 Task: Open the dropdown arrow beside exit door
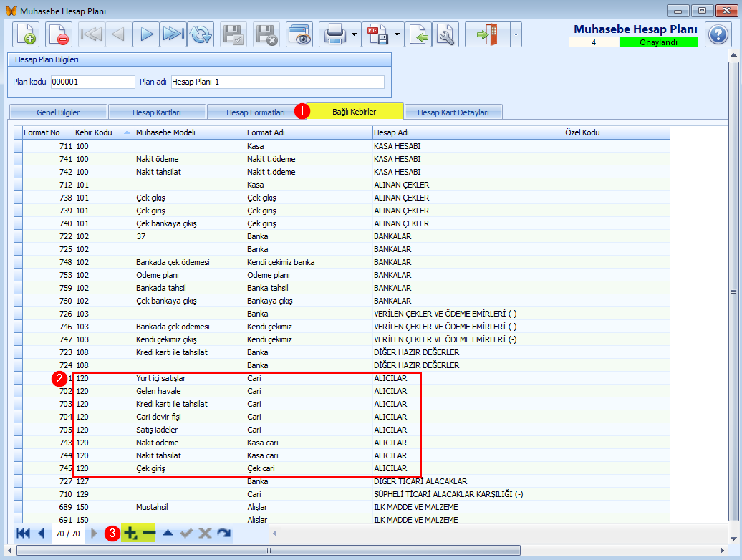(x=516, y=34)
